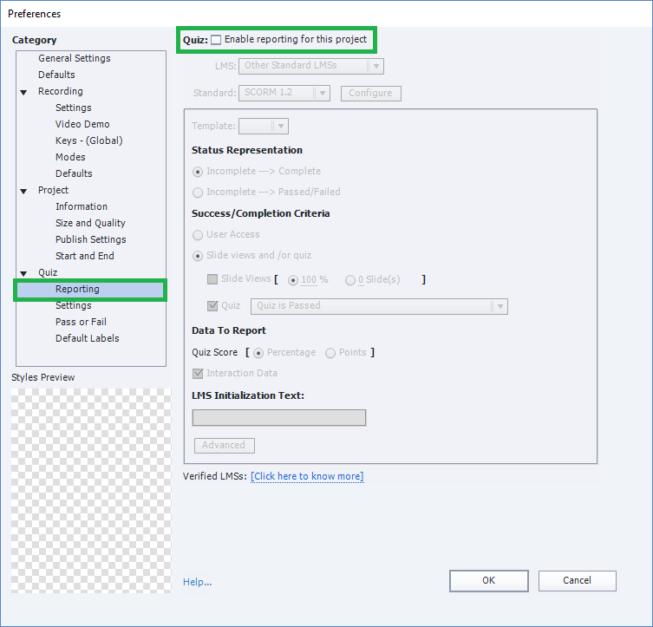Select the 100 % radio option
653x627 pixels.
(293, 280)
